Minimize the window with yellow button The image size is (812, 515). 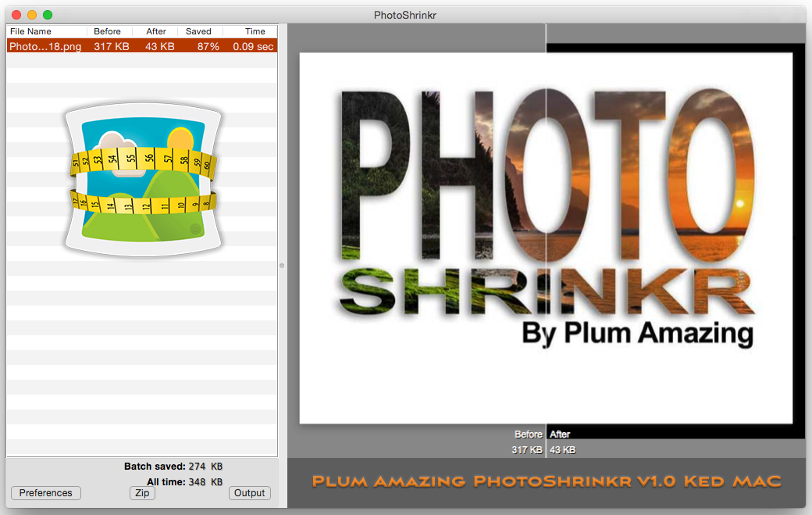coord(32,15)
